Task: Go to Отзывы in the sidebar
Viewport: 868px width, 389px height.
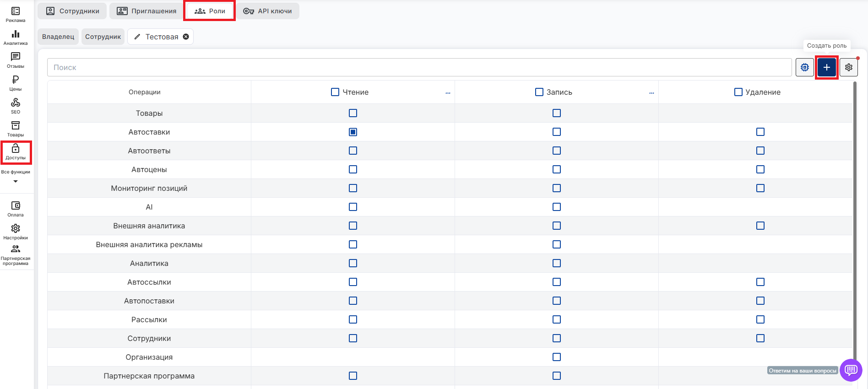Action: coord(16,60)
